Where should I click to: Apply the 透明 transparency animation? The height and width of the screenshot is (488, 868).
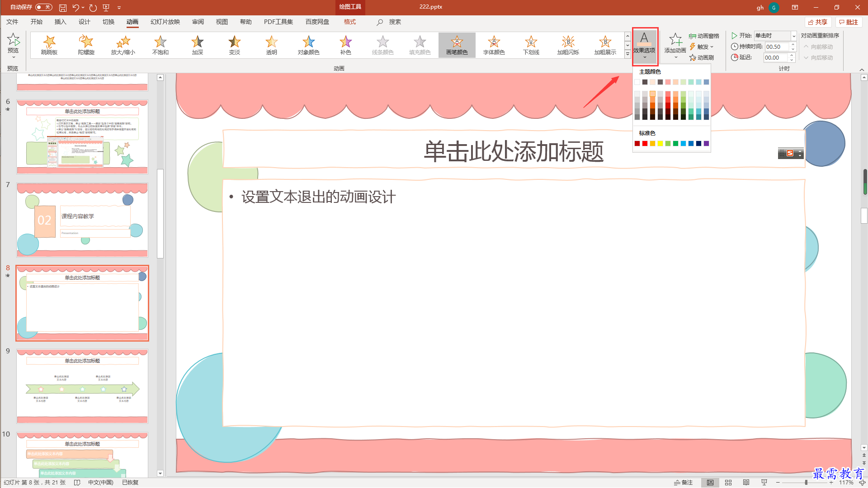click(272, 45)
